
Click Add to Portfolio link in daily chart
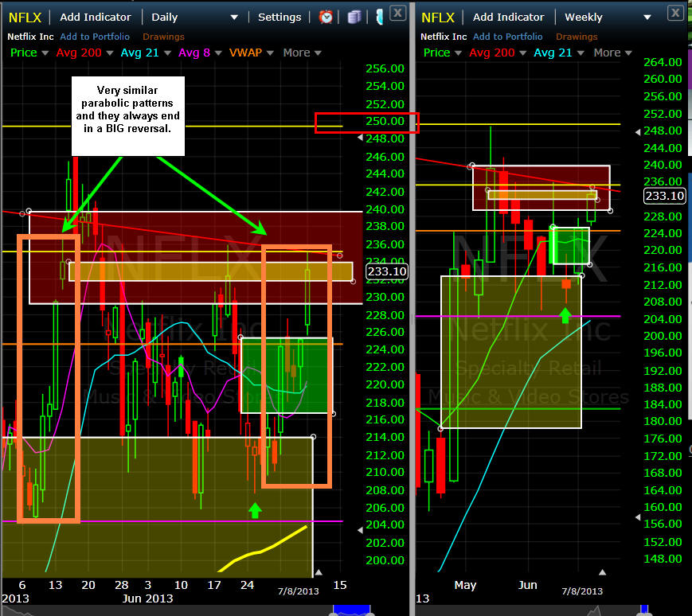pos(96,37)
